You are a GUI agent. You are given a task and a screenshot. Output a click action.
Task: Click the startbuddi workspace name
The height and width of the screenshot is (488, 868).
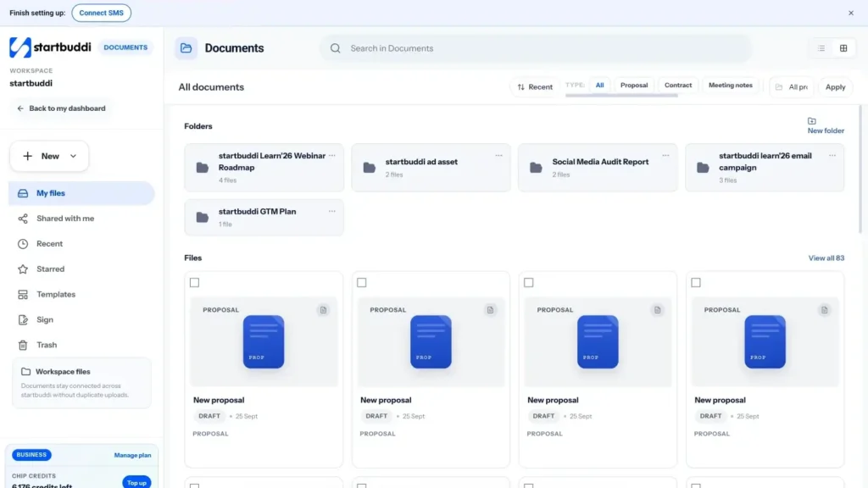point(31,84)
